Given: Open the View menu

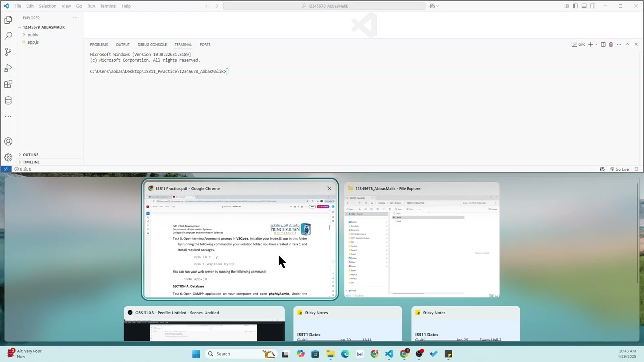Looking at the screenshot, I should coord(66,6).
